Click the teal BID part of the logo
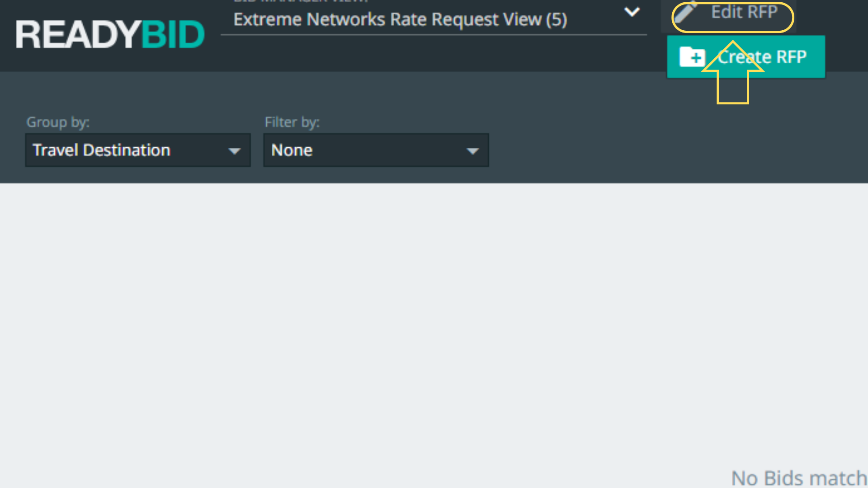The width and height of the screenshot is (868, 488). point(173,34)
